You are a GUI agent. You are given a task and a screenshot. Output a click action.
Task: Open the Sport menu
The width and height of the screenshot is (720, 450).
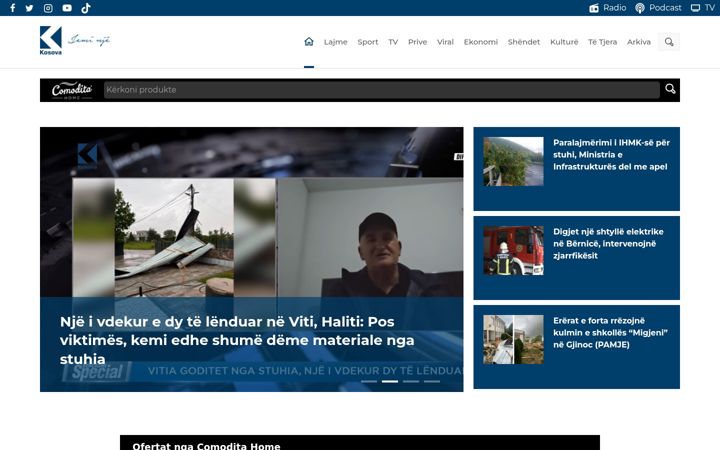[368, 42]
